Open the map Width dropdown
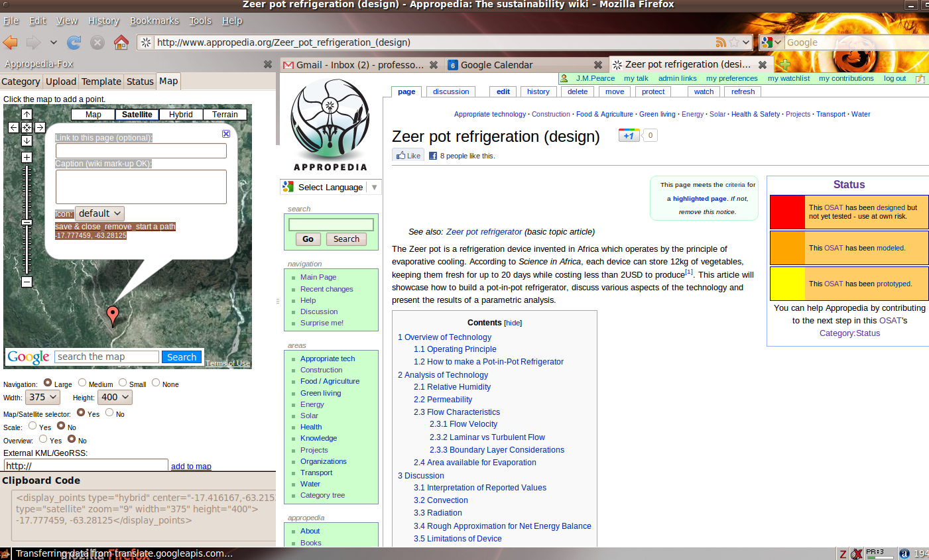 (x=43, y=397)
